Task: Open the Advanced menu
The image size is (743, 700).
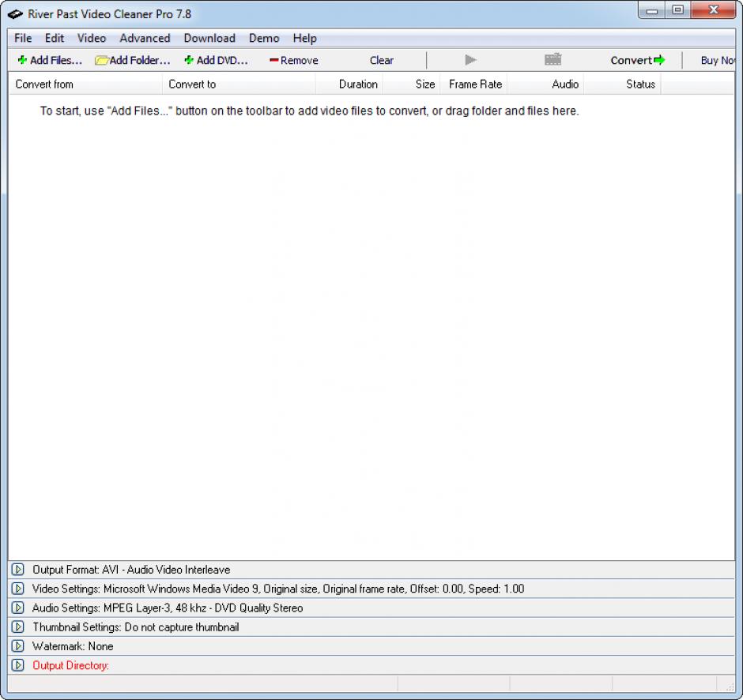Action: (x=145, y=39)
